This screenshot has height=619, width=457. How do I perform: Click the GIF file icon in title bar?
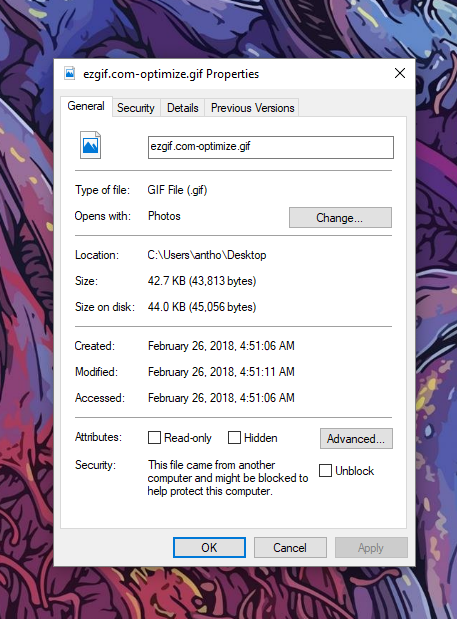[70, 73]
